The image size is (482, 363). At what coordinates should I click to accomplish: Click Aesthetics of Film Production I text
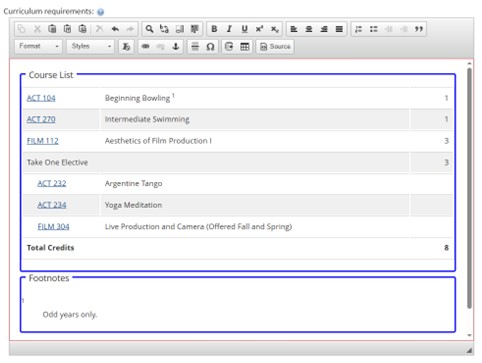click(158, 141)
